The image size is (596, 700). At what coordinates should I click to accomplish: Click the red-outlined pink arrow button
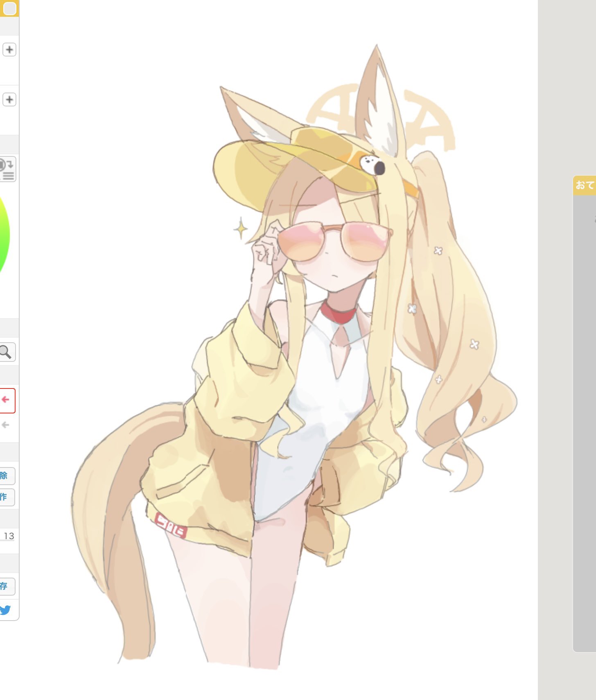pos(7,400)
